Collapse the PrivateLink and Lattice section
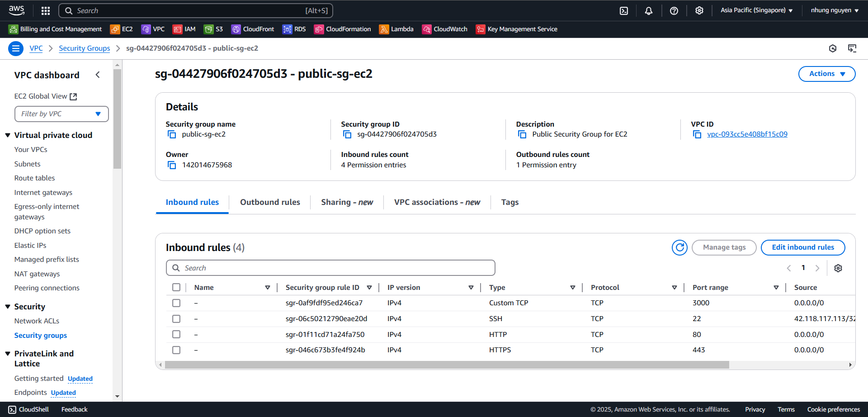Image resolution: width=868 pixels, height=417 pixels. click(x=8, y=354)
